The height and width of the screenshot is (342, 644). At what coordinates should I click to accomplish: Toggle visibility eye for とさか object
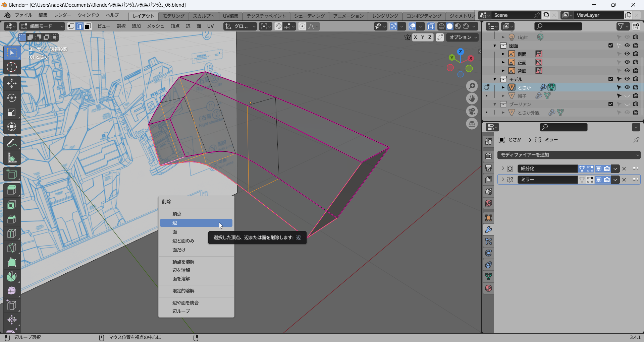(627, 87)
